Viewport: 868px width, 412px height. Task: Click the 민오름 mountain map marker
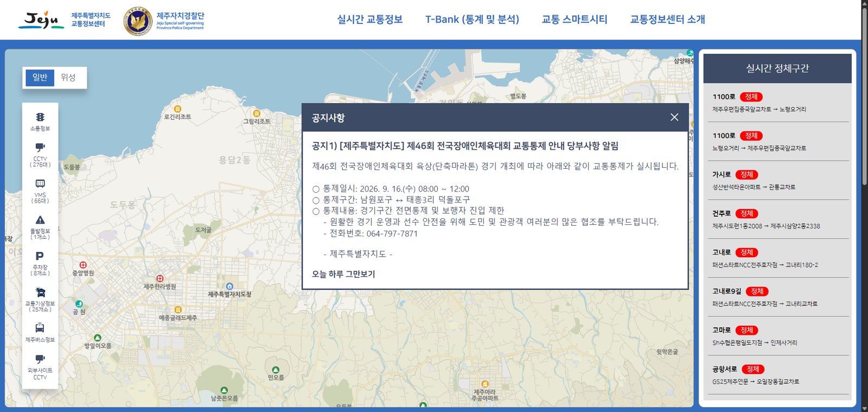(276, 370)
